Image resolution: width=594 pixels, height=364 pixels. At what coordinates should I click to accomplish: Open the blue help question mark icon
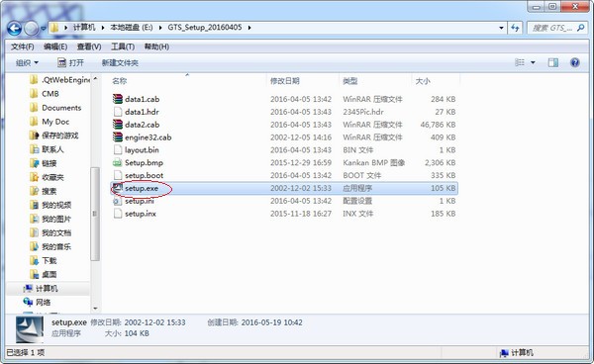(x=574, y=62)
